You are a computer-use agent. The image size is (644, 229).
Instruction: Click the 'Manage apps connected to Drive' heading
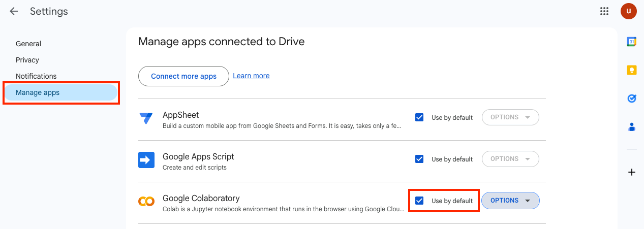click(221, 41)
